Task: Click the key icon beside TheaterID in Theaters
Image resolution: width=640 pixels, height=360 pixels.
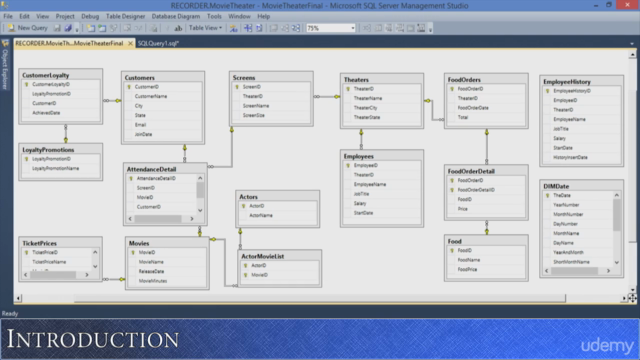Action: click(x=348, y=89)
